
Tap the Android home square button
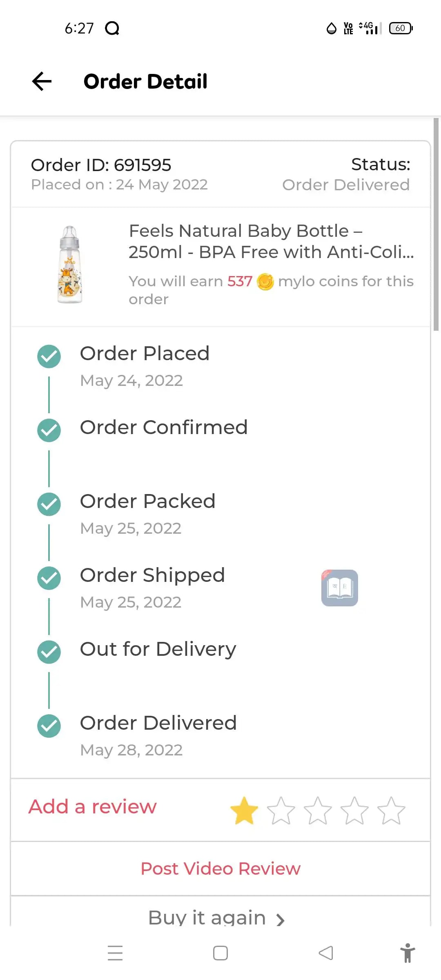point(220,953)
